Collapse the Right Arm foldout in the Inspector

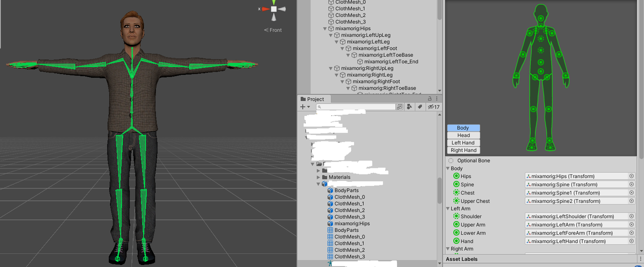(x=448, y=249)
